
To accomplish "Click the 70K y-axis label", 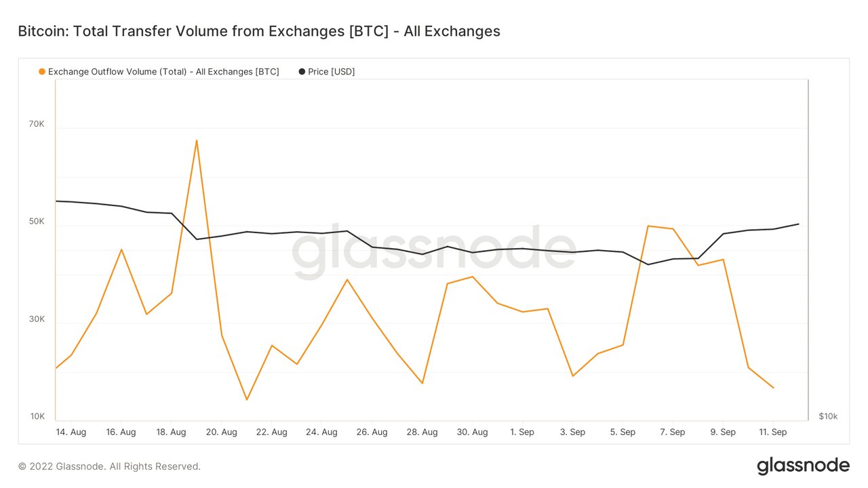I will 37,124.
